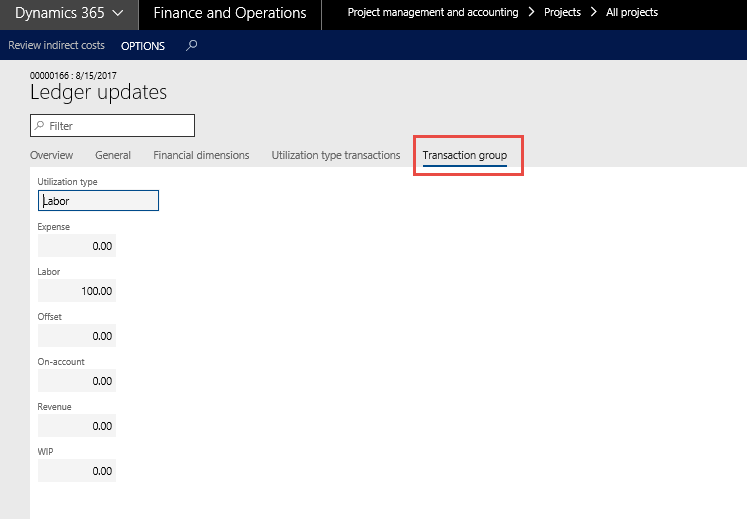This screenshot has height=519, width=747.
Task: Click the On-account amount field
Action: click(x=77, y=381)
